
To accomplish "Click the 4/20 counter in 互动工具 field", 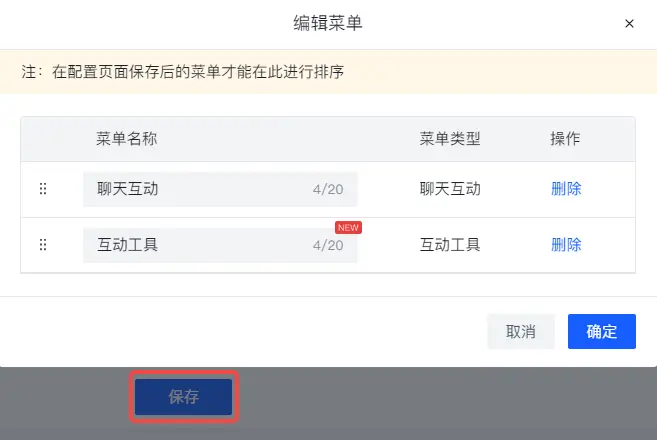I will (328, 245).
